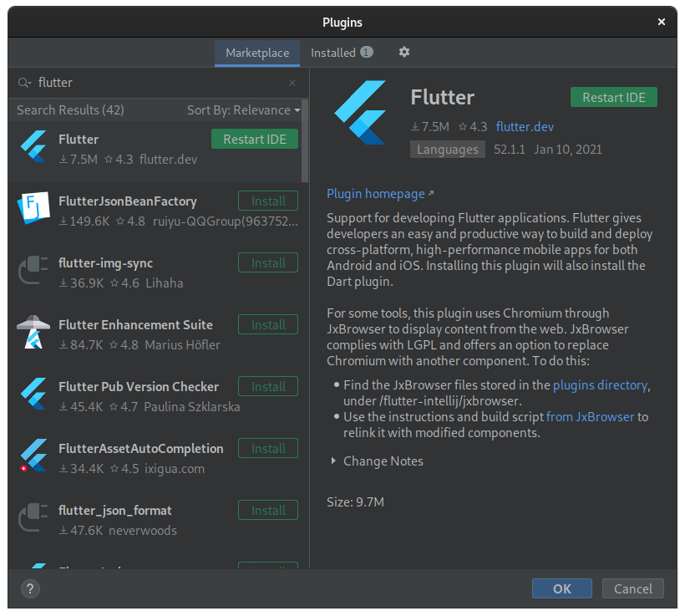The image size is (685, 616).
Task: Switch to the Marketplace tab
Action: pos(257,53)
